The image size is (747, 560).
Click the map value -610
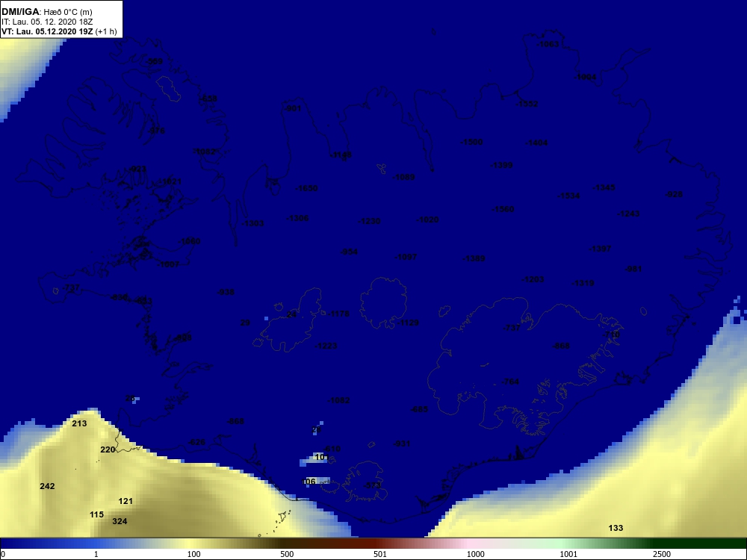[x=332, y=449]
